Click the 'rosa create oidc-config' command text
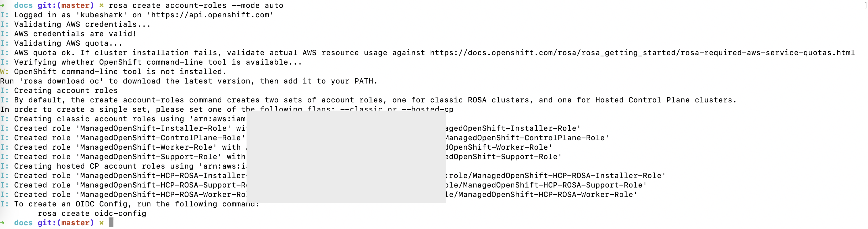This screenshot has width=868, height=229. pyautogui.click(x=92, y=213)
